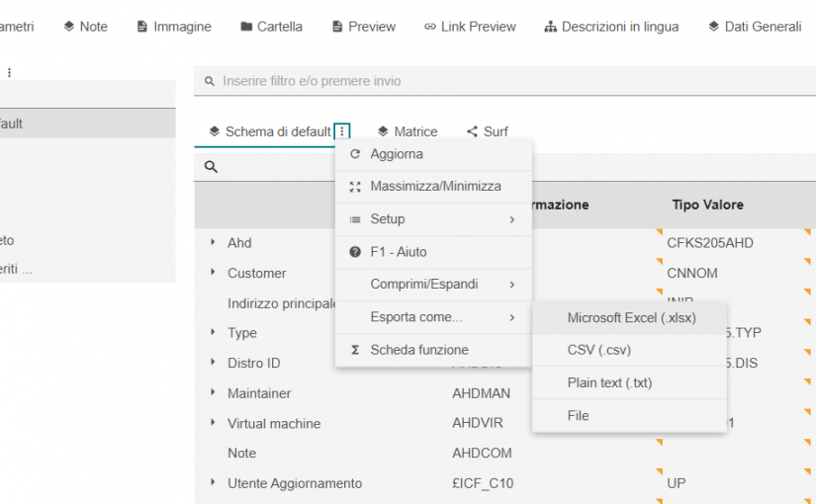Click the Aggiorna refresh icon

click(x=355, y=154)
